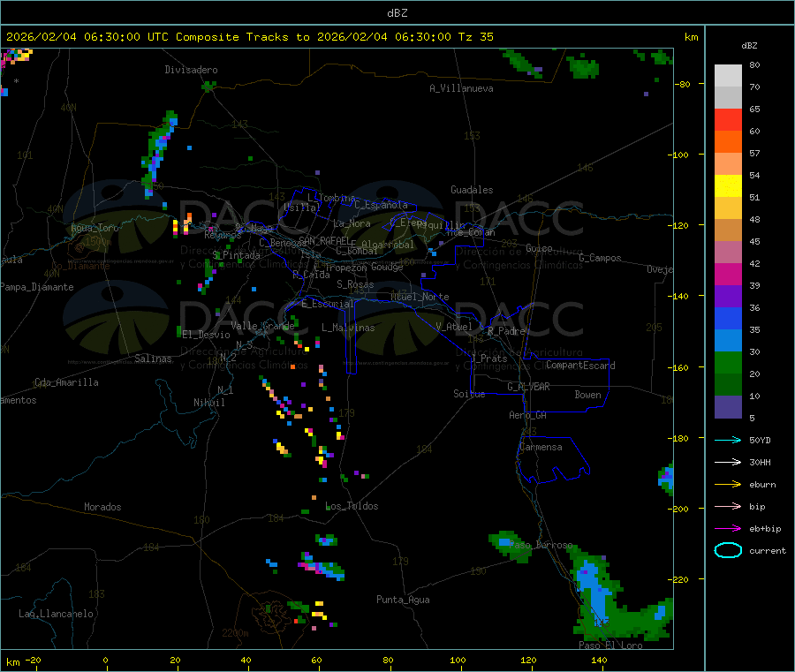Select the dark orange 57-60 dBZ swatch
Screen dimensions: 795x672
click(x=728, y=142)
